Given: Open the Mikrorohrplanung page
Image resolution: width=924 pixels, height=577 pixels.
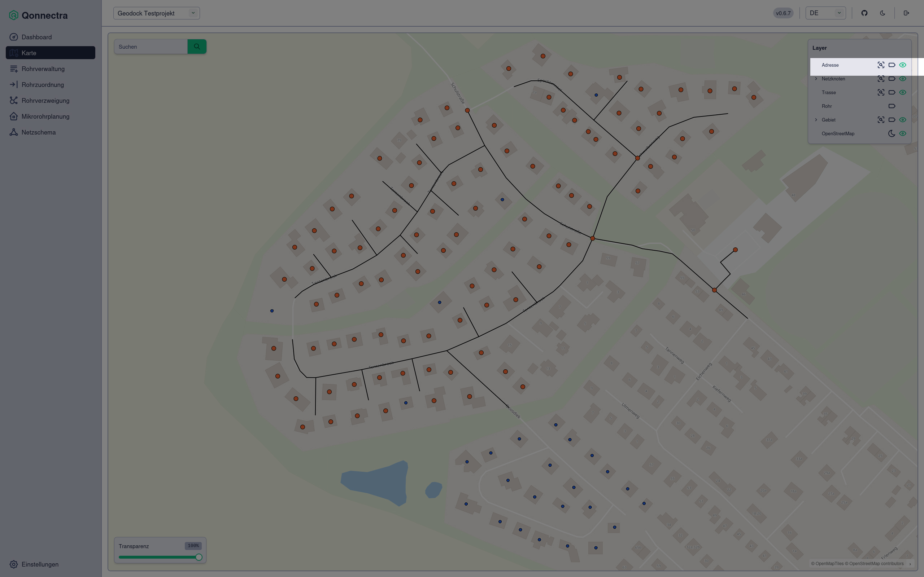Looking at the screenshot, I should [45, 116].
